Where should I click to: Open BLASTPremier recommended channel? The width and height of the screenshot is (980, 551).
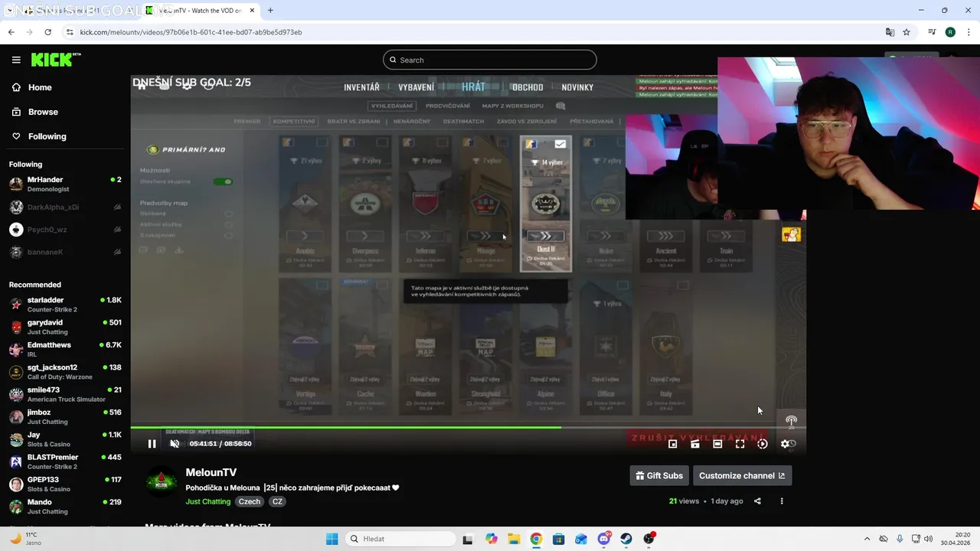(65, 461)
